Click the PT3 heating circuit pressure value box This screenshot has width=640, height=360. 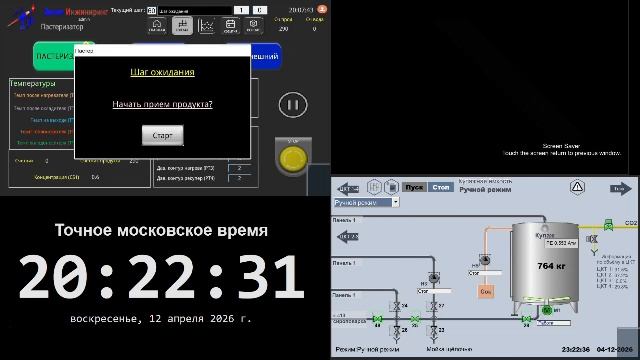click(x=240, y=168)
